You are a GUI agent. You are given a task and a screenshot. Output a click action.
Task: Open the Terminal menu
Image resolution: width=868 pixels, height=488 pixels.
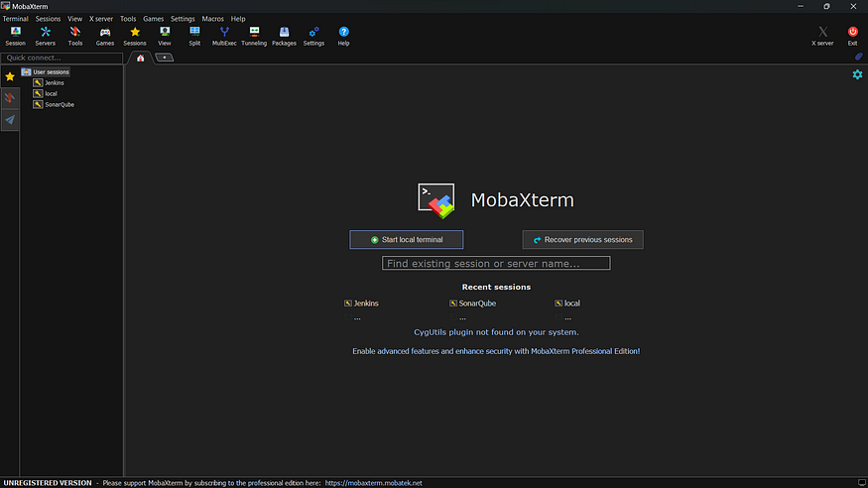point(16,19)
